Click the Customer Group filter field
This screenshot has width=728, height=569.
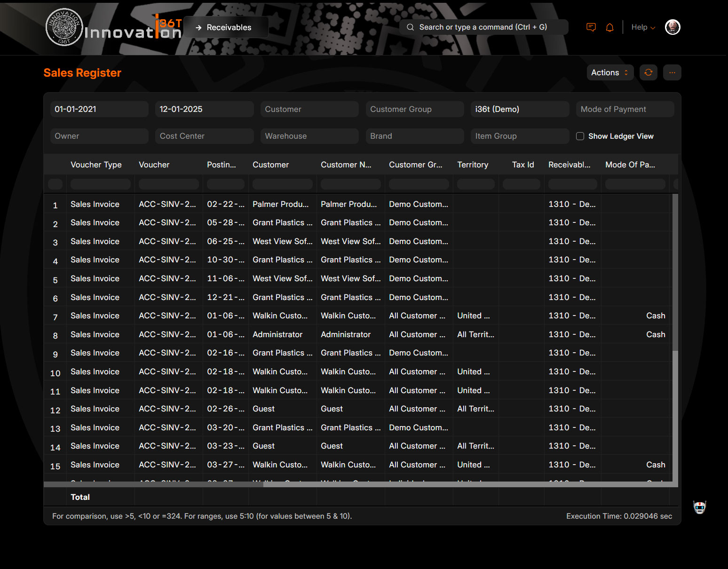[x=414, y=109]
